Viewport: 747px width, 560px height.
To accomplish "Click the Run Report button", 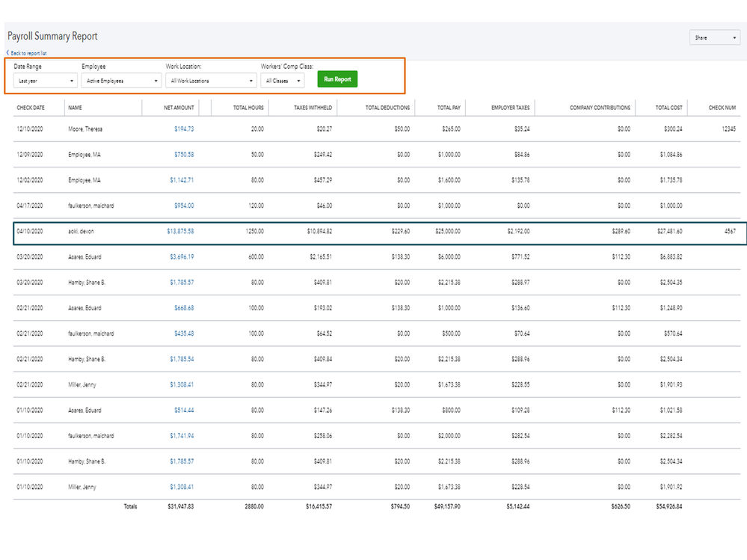I will (337, 79).
